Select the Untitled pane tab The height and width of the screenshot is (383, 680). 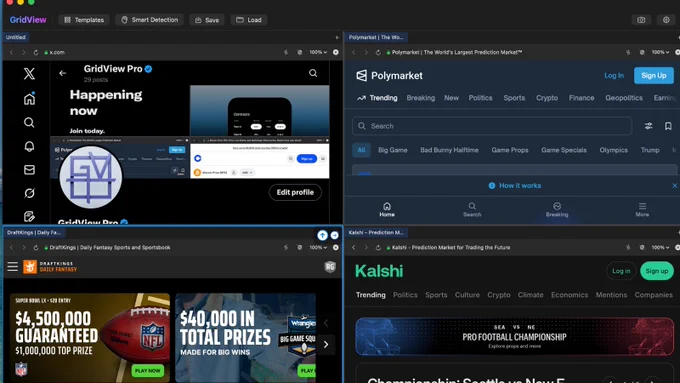click(x=16, y=37)
